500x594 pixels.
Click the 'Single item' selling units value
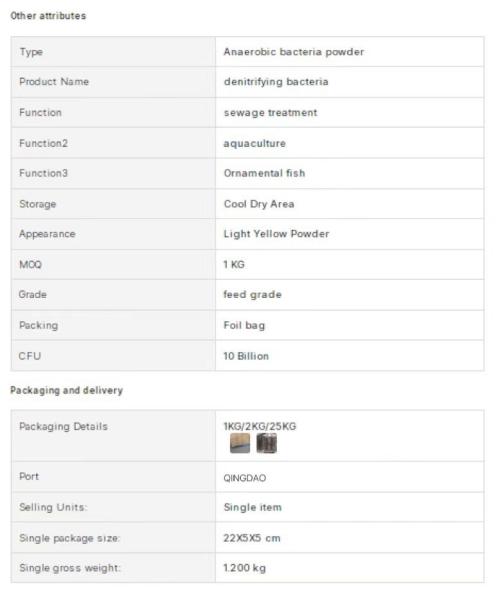[x=252, y=507]
